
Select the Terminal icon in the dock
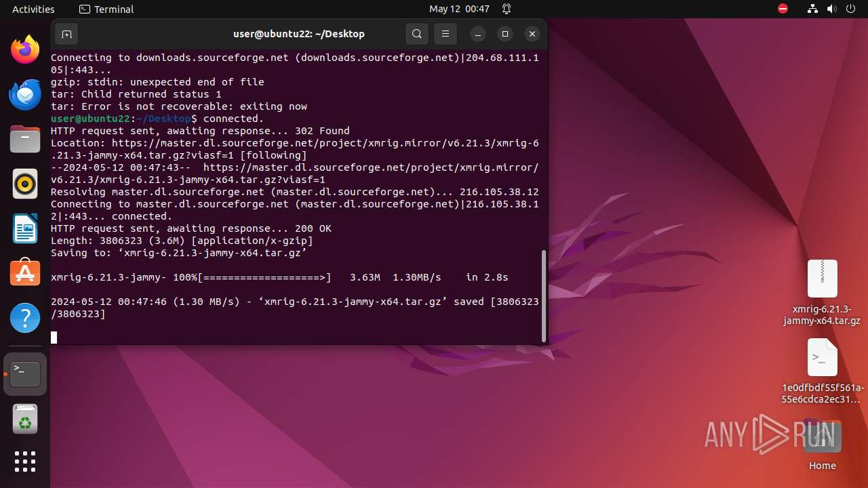pyautogui.click(x=25, y=374)
